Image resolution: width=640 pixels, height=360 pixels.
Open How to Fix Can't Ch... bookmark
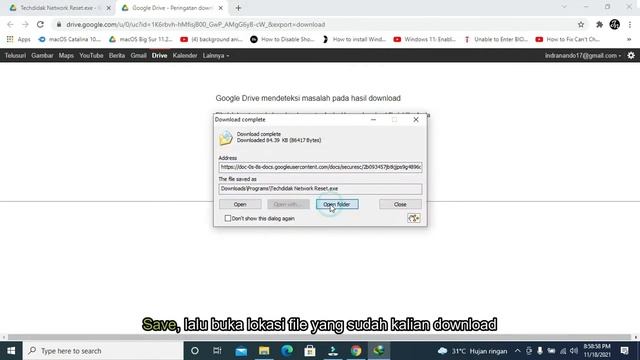pos(568,39)
